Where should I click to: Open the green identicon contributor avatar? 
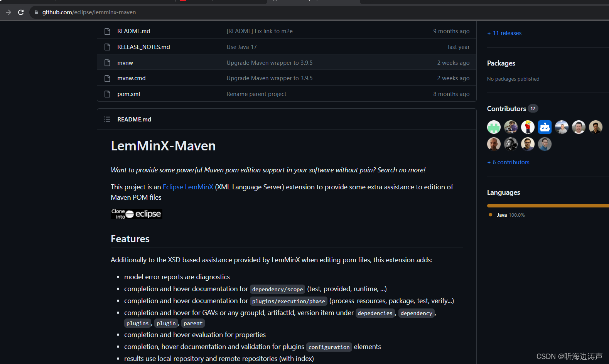pos(494,127)
